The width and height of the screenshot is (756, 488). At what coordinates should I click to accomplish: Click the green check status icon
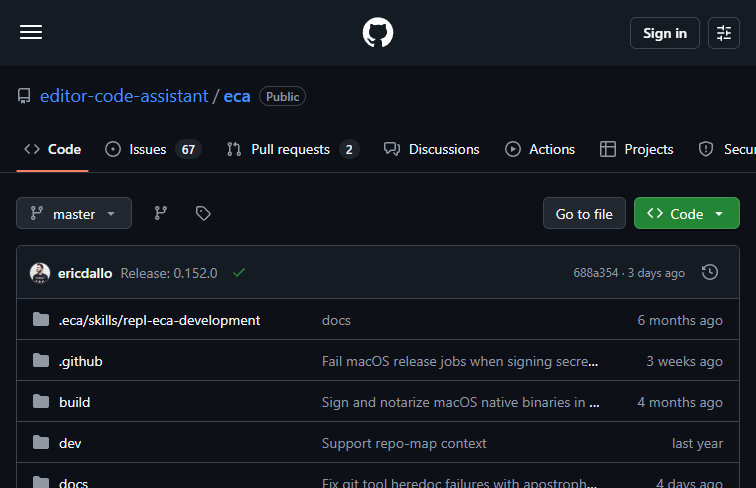point(239,273)
